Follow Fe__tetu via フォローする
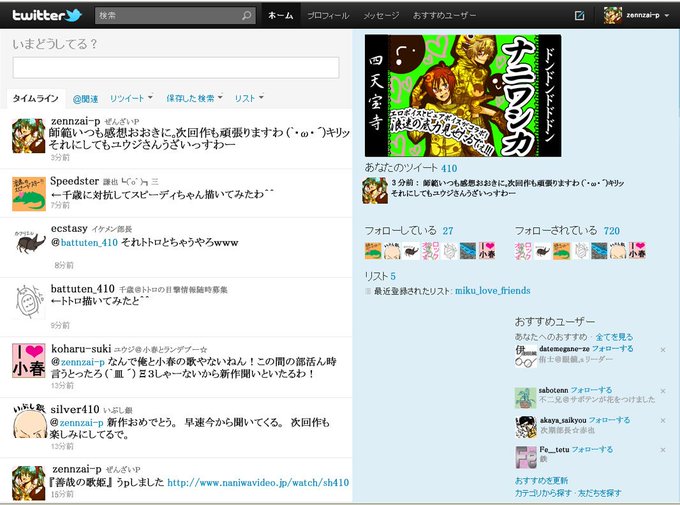 coord(592,449)
